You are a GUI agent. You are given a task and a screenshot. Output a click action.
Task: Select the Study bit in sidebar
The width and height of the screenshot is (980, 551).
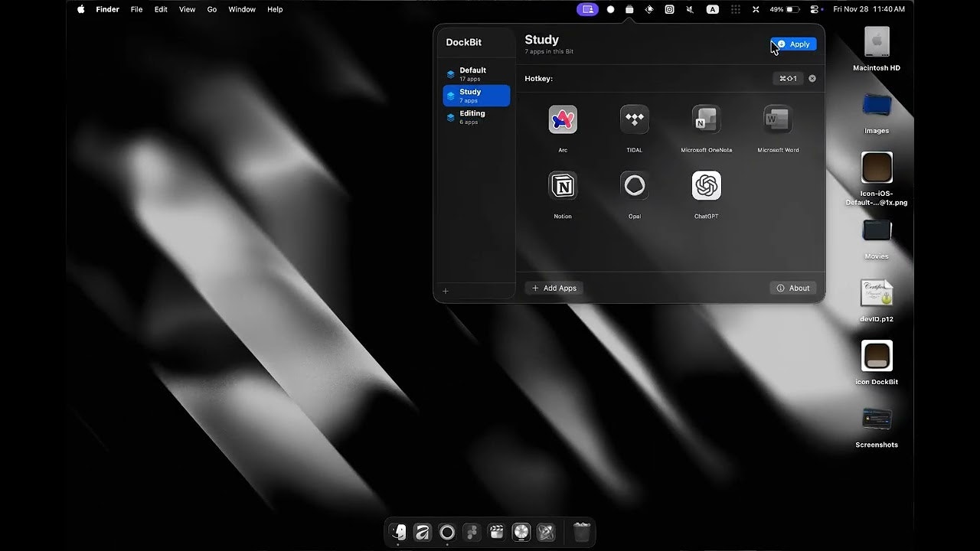click(x=476, y=96)
